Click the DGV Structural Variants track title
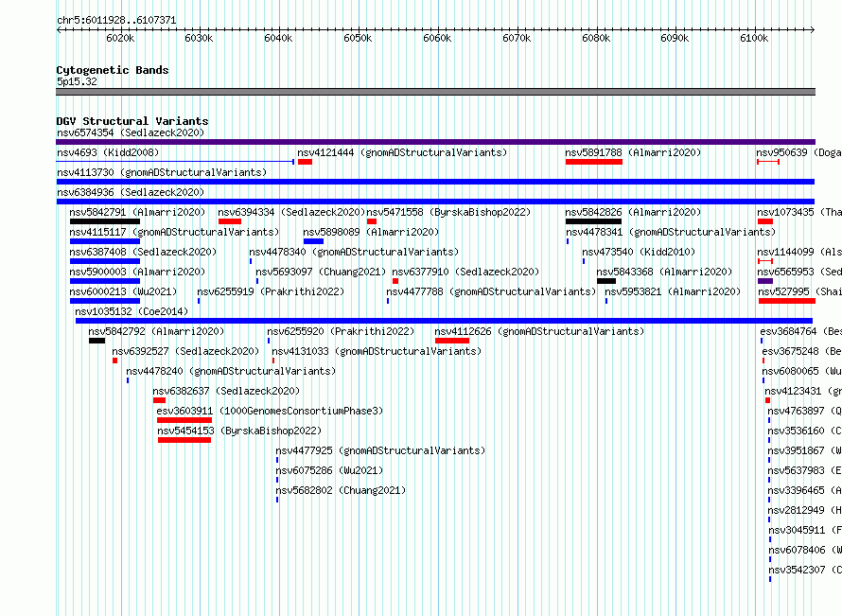Image resolution: width=842 pixels, height=616 pixels. coord(132,121)
